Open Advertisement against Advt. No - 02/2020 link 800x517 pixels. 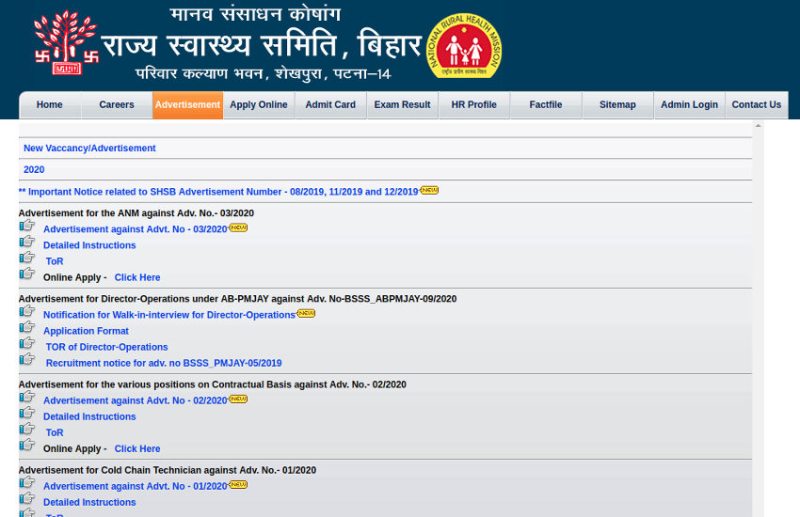click(135, 401)
